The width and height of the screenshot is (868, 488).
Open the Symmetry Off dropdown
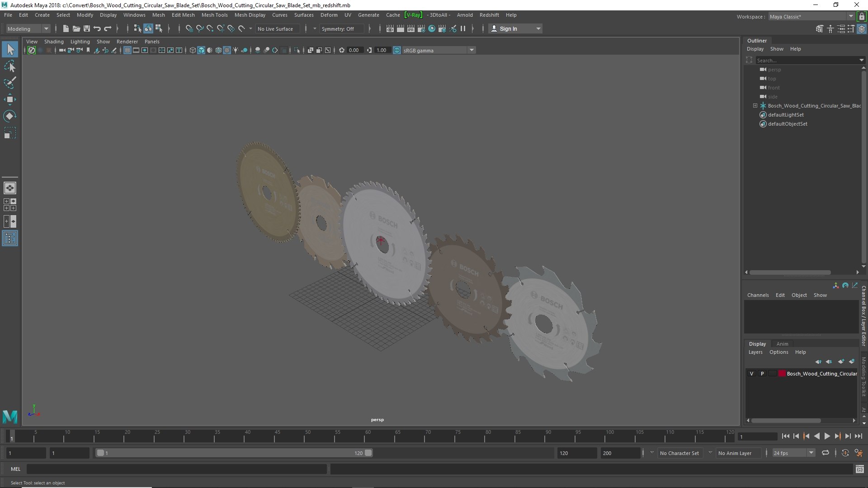(341, 28)
